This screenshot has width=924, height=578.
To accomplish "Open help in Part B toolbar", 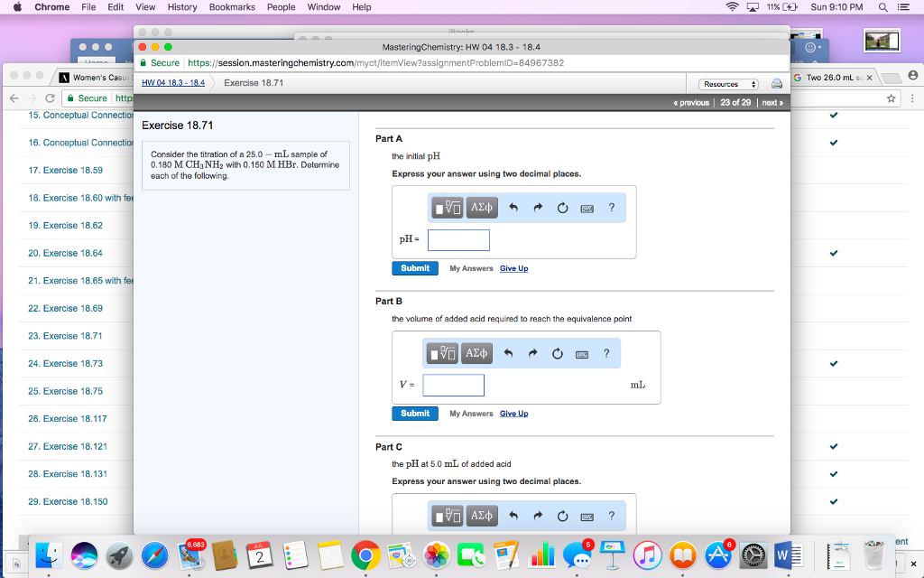I will (x=605, y=353).
